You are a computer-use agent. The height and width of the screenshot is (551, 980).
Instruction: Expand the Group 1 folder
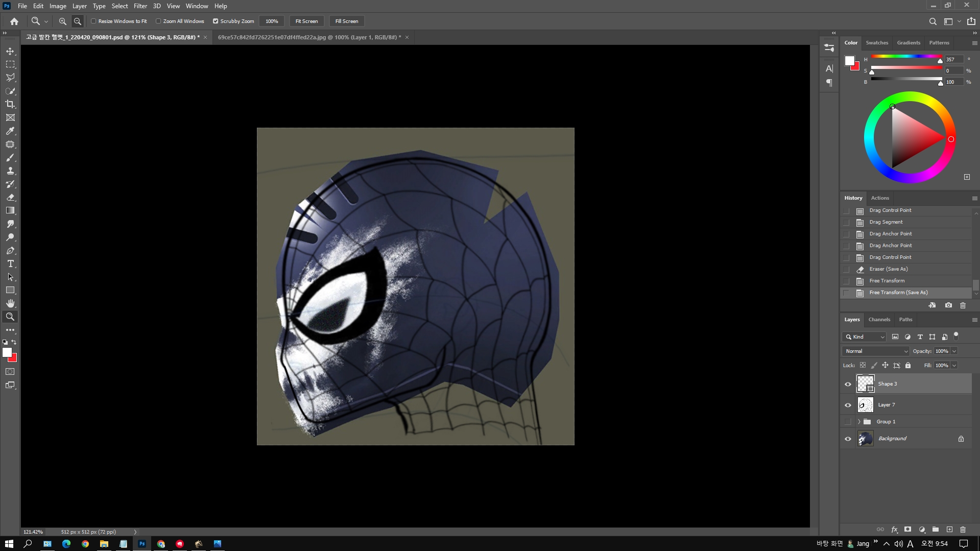tap(859, 422)
